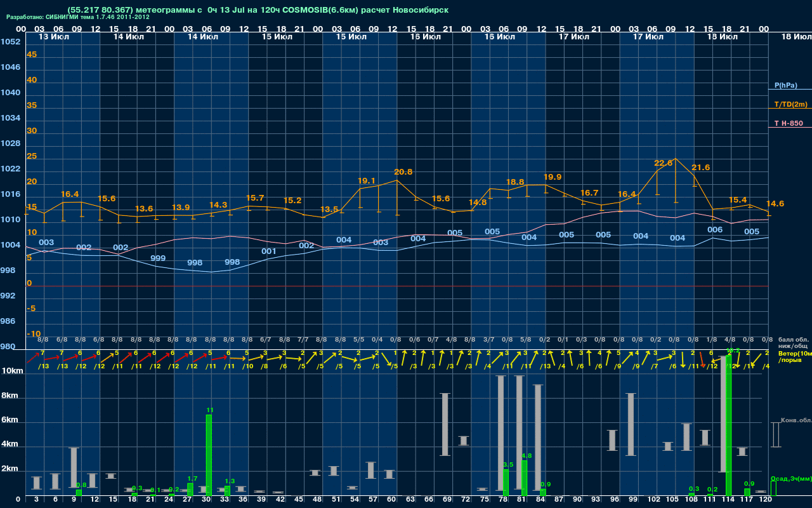This screenshot has width=812, height=508.
Task: Click precipitation value 3.5
Action: point(507,465)
